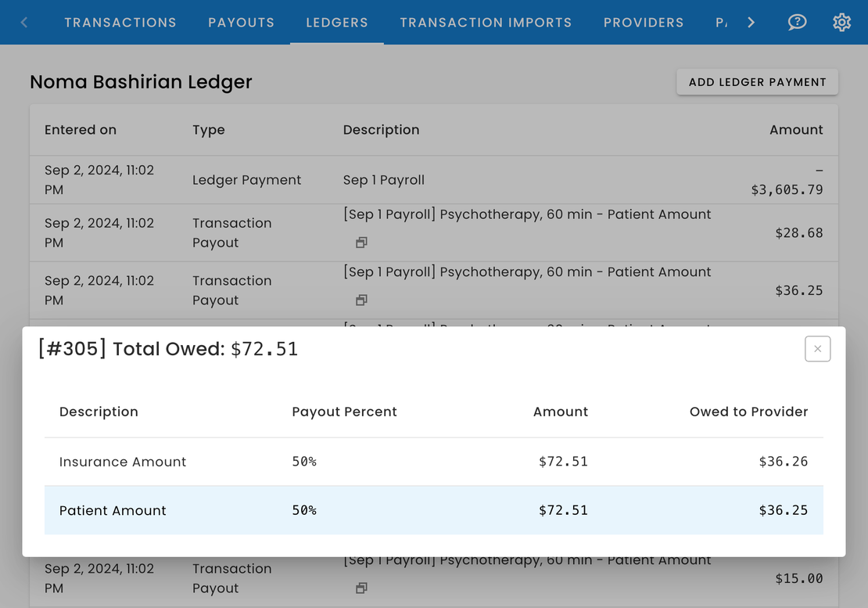This screenshot has width=868, height=608.
Task: Close the Total Owed dialog
Action: point(817,349)
